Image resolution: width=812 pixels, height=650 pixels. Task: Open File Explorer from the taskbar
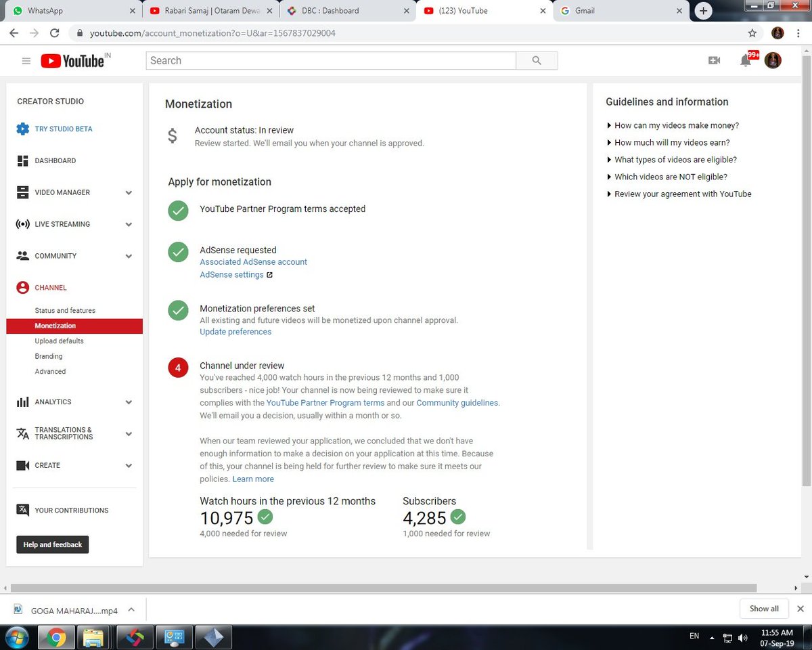coord(93,637)
